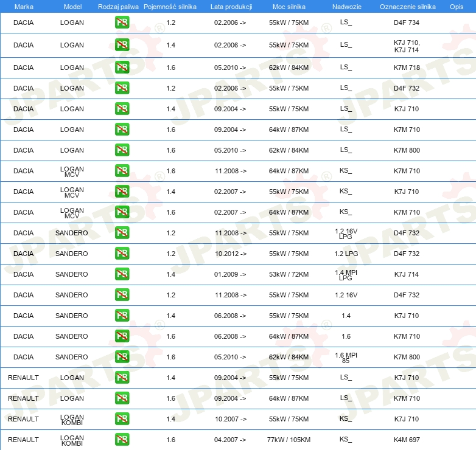Screen dimensions: 476x450
Task: Click the Lata produkcji column header
Action: pos(231,7)
